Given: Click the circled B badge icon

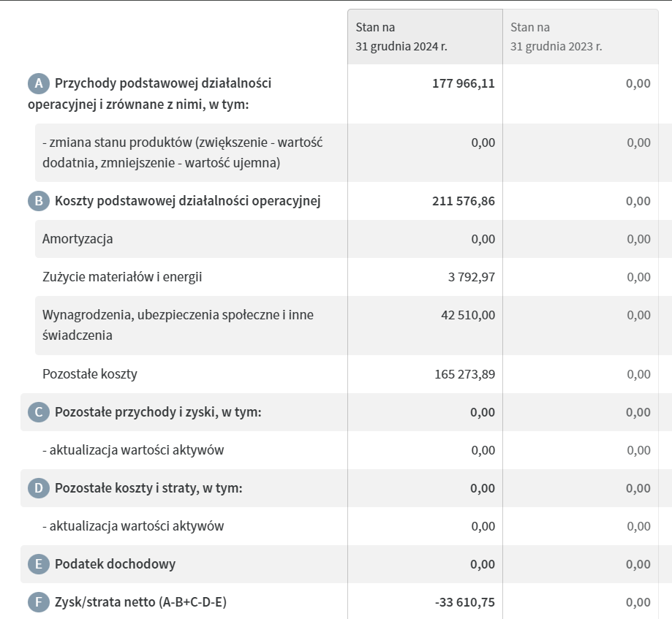Looking at the screenshot, I should click(x=38, y=201).
